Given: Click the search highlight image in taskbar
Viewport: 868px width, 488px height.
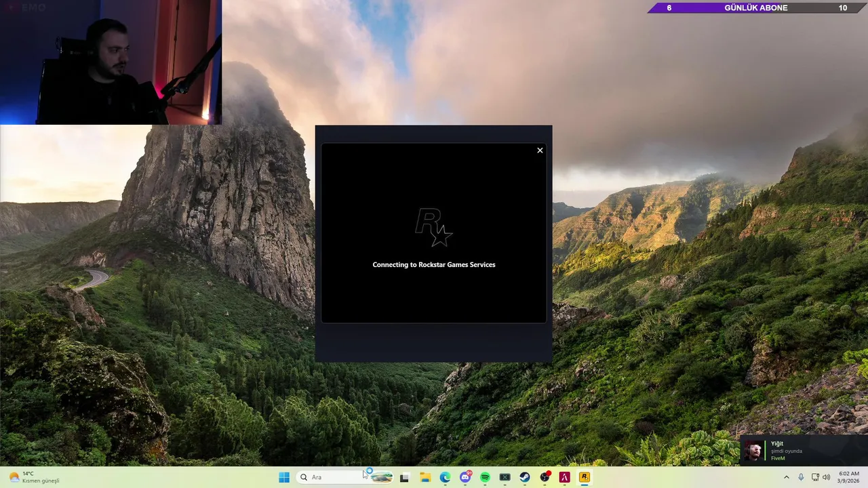Looking at the screenshot, I should (380, 477).
